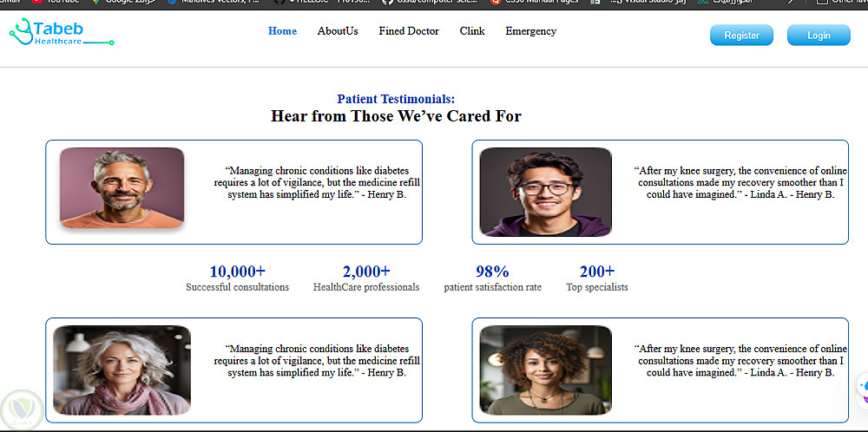The width and height of the screenshot is (868, 432).
Task: Click the Tabeb Healthcare stethoscope logo
Action: (x=61, y=31)
